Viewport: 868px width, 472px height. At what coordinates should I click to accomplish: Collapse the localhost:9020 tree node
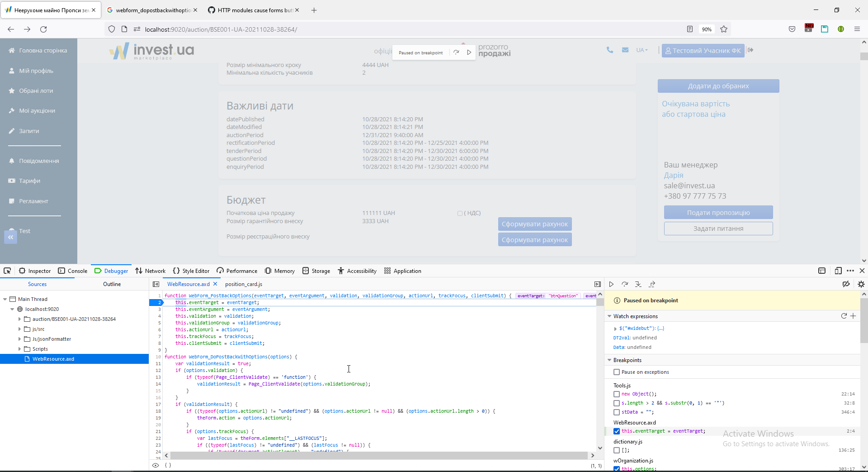coord(12,309)
